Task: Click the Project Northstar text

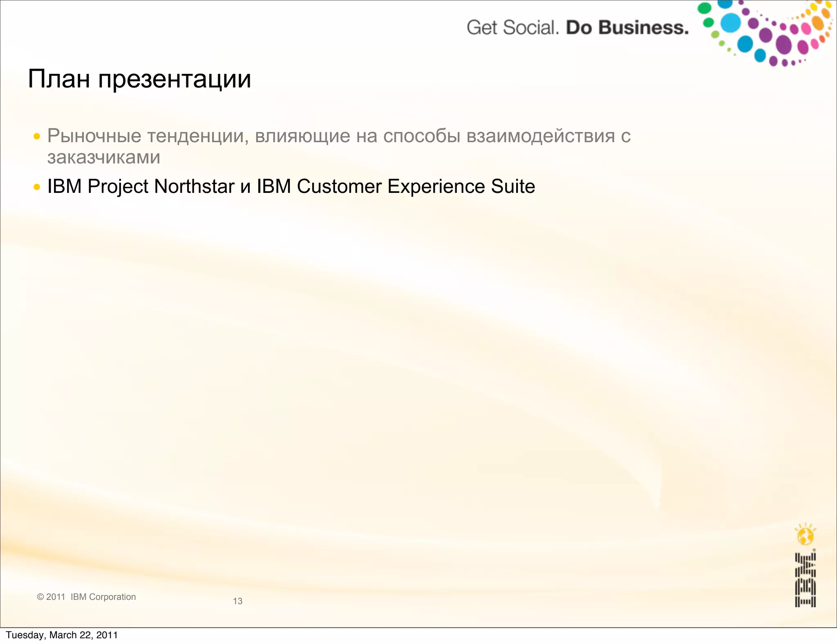Action: click(161, 187)
